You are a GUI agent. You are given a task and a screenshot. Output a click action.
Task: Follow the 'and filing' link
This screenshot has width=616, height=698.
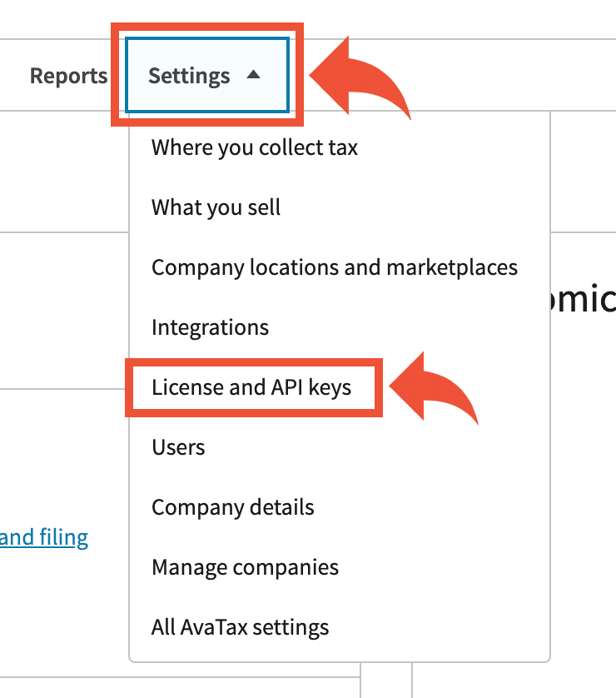click(44, 537)
